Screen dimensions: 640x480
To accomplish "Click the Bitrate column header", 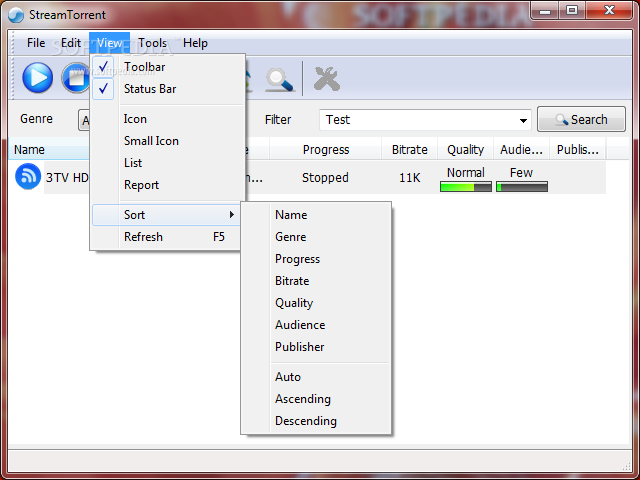I will 409,150.
